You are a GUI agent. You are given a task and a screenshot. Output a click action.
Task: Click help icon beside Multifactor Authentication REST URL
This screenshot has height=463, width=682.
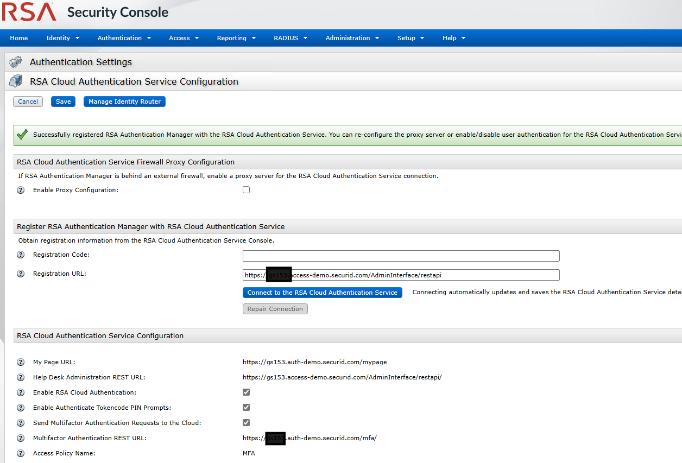[x=20, y=438]
